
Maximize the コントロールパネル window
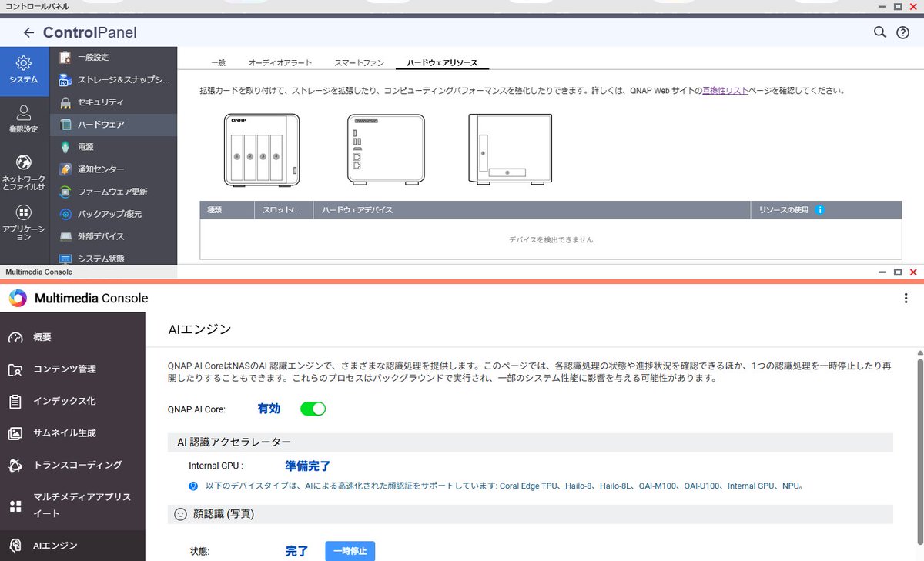click(x=897, y=6)
